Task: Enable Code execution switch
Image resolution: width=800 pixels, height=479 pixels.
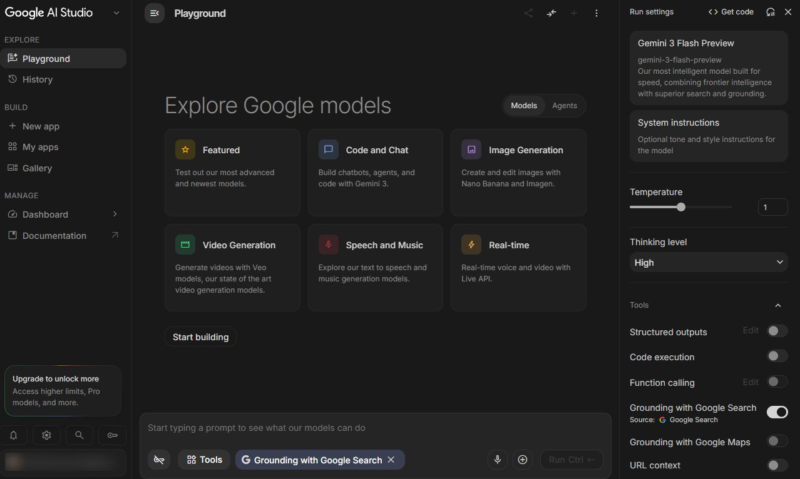Action: (777, 356)
